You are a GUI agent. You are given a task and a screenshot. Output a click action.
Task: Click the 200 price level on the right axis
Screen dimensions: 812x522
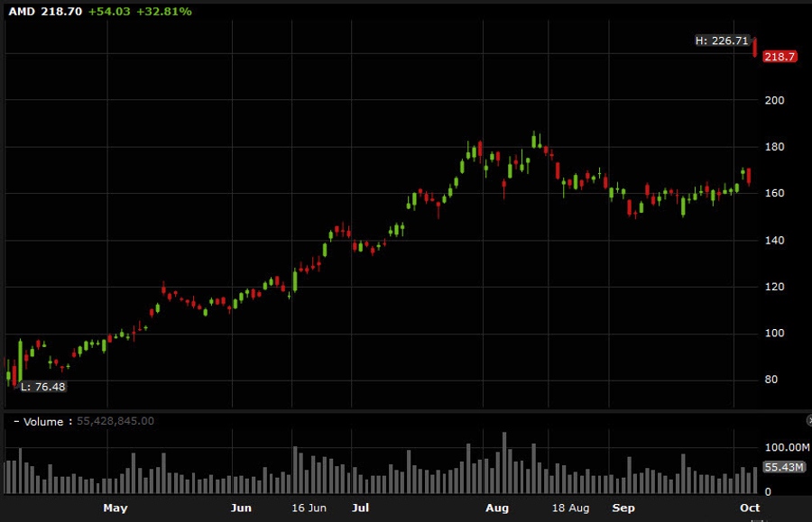point(772,99)
